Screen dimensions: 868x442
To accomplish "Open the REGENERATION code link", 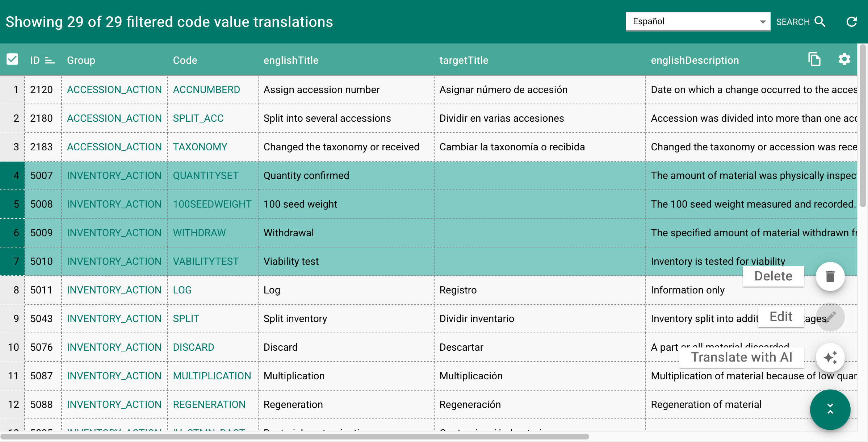I will pos(209,404).
